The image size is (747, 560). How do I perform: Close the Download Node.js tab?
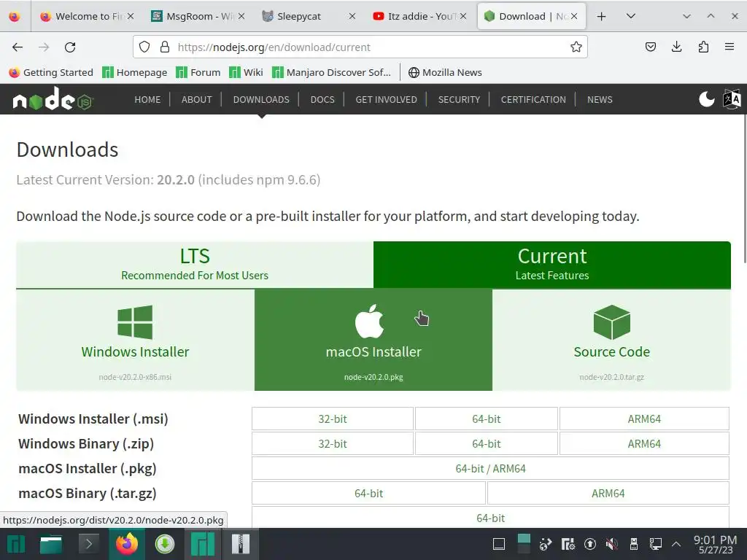tap(574, 16)
